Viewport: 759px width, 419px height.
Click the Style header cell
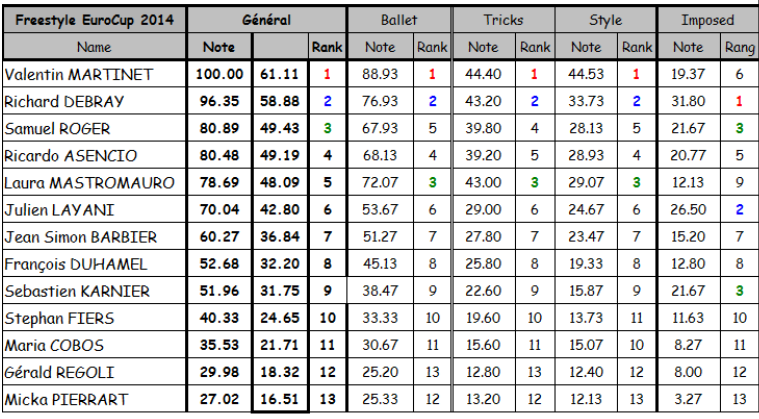click(606, 20)
